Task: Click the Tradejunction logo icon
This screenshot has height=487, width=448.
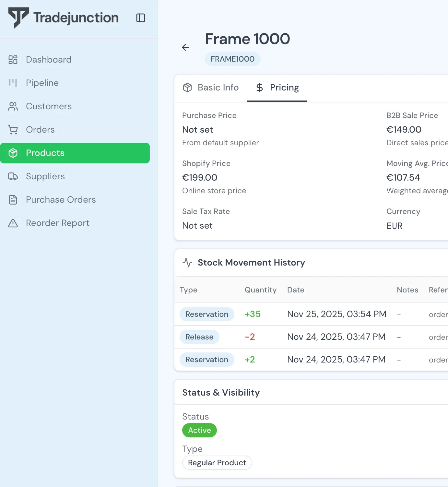Action: tap(18, 18)
